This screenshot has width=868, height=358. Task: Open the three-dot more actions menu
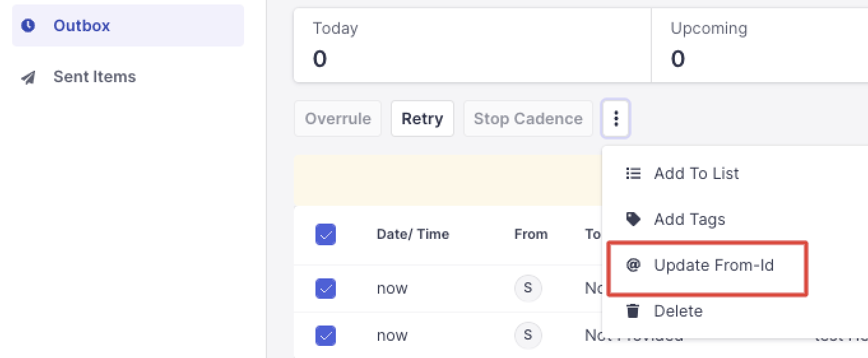click(616, 118)
